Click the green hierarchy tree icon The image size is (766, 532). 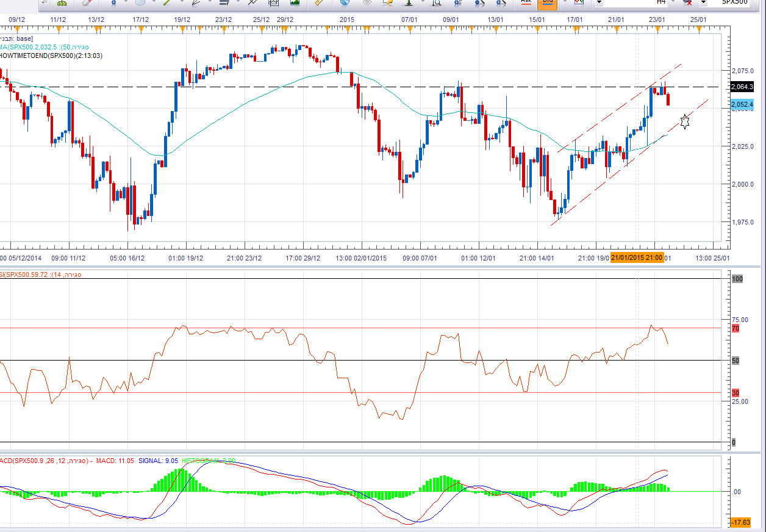click(x=62, y=3)
